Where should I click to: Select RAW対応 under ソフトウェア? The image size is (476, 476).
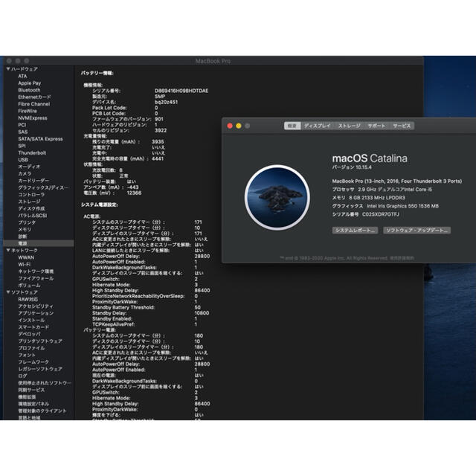[x=28, y=299]
